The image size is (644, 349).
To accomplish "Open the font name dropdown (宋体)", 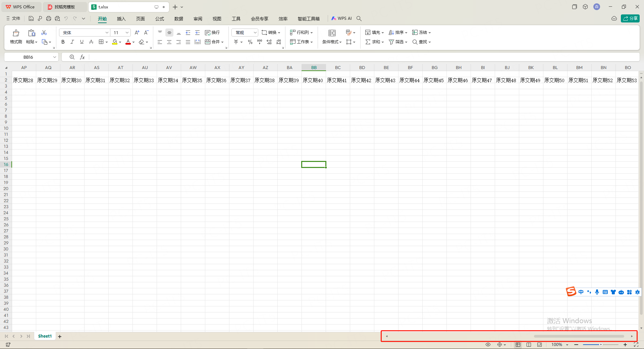I will (107, 33).
